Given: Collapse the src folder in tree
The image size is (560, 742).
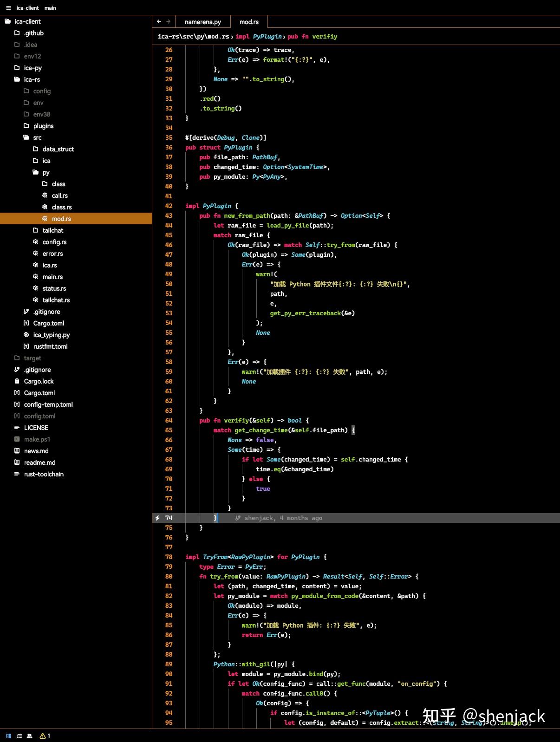Looking at the screenshot, I should pos(37,137).
